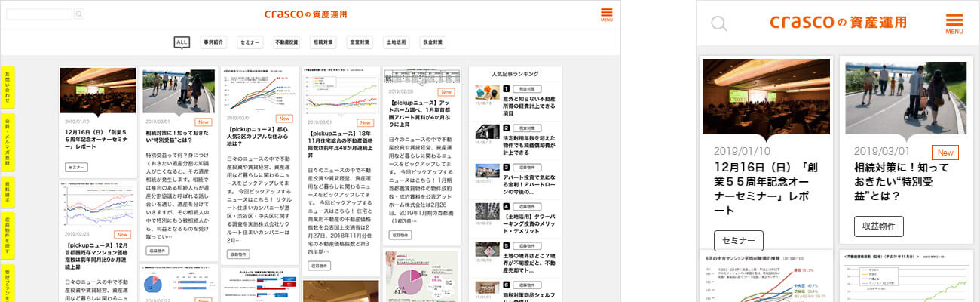Click the 税金対策 tag on ranking item 2
The width and height of the screenshot is (980, 302).
point(526,128)
